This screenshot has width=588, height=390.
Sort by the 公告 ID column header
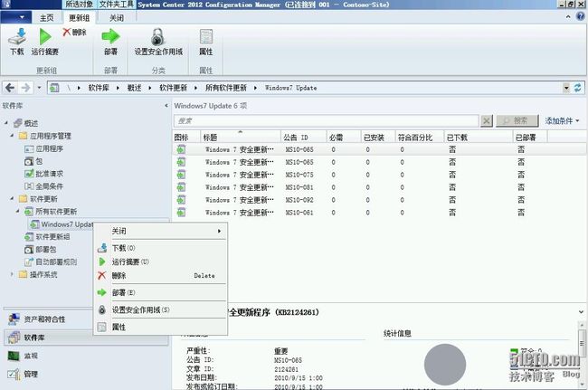pyautogui.click(x=303, y=138)
